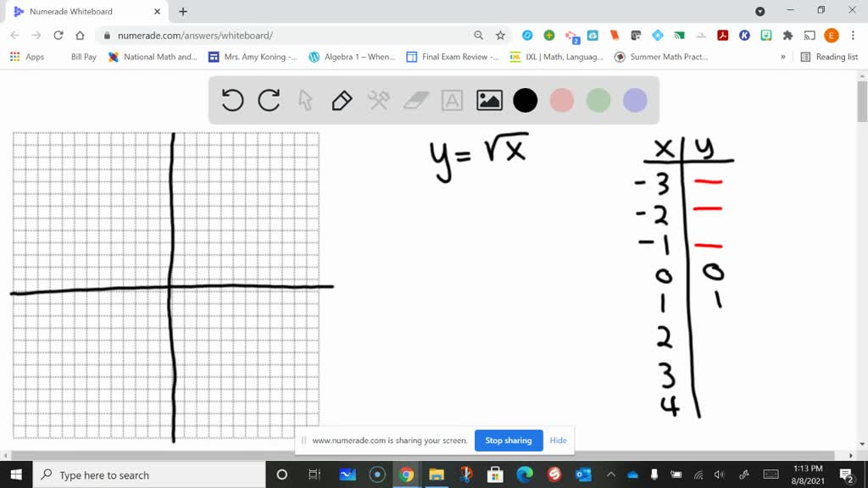This screenshot has height=488, width=868.
Task: Open the Adobe Acrobat browser extension
Action: pyautogui.click(x=721, y=36)
